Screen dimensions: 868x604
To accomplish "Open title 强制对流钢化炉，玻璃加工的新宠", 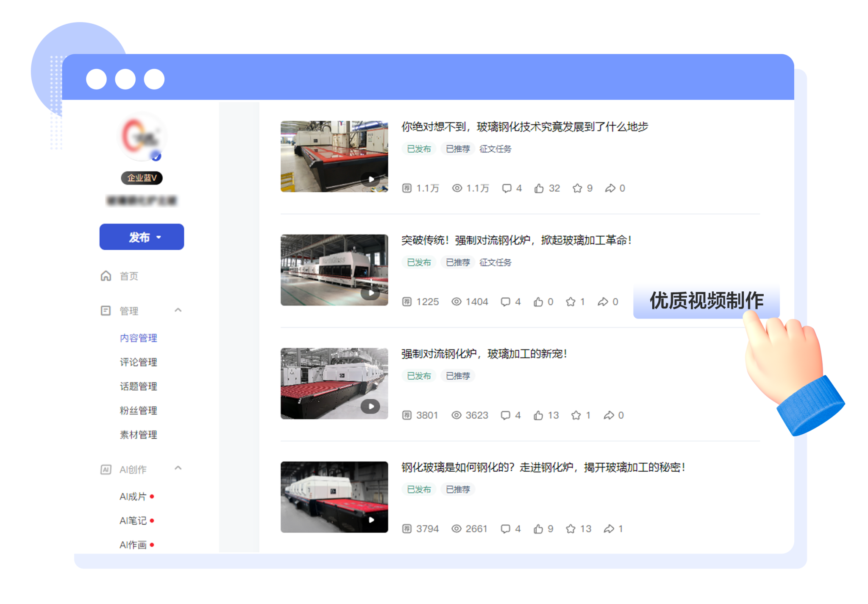I will [484, 354].
